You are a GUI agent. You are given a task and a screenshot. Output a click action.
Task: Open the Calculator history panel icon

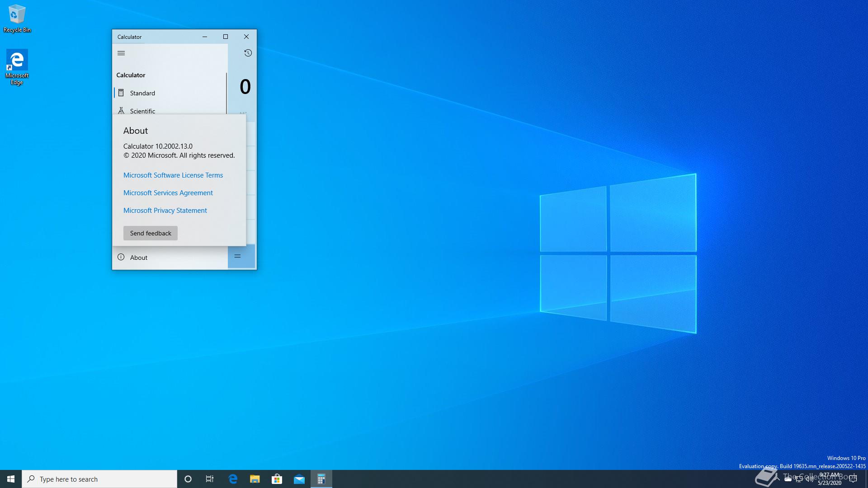coord(248,53)
